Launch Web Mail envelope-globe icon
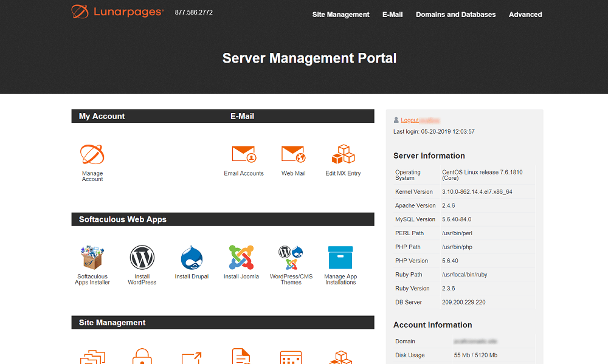The width and height of the screenshot is (608, 364). point(294,154)
